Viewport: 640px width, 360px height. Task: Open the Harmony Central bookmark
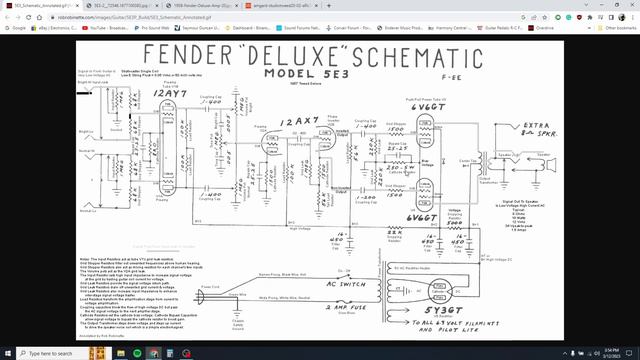(x=449, y=28)
